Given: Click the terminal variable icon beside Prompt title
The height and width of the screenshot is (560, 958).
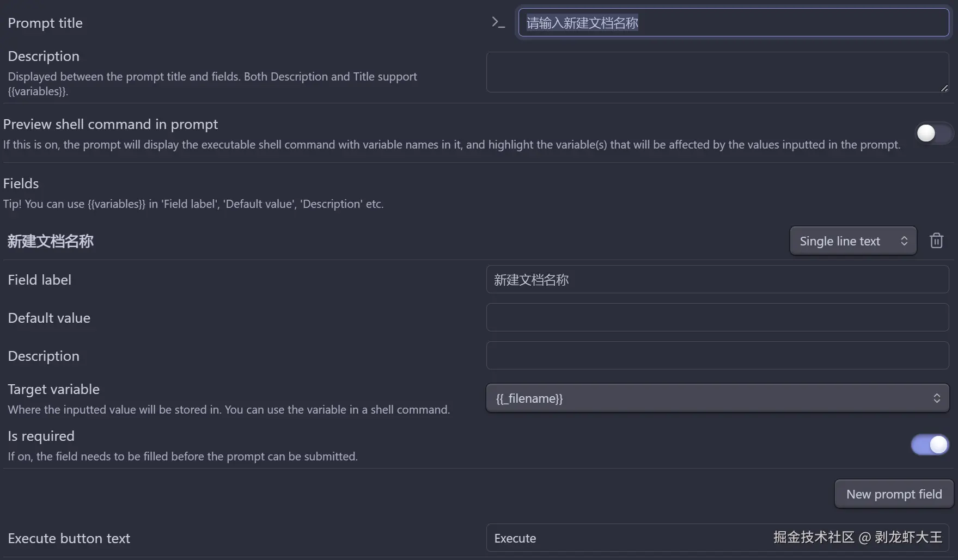Looking at the screenshot, I should pyautogui.click(x=498, y=22).
